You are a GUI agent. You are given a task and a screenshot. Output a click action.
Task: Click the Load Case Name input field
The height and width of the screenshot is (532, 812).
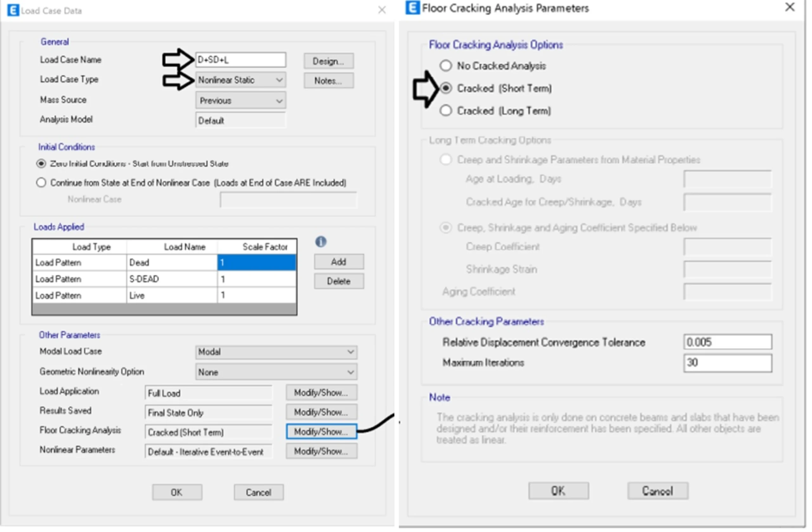click(x=240, y=60)
